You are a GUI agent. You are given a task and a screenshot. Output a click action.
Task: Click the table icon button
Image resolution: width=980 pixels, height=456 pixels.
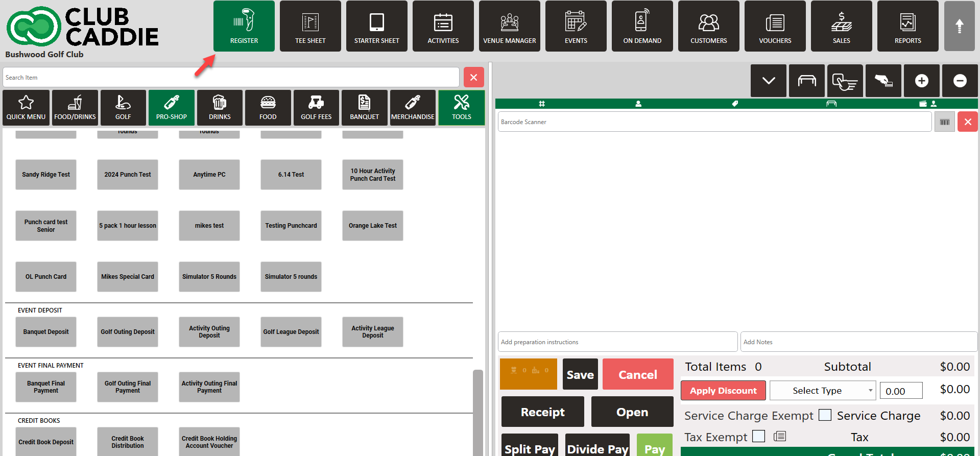[x=806, y=81]
